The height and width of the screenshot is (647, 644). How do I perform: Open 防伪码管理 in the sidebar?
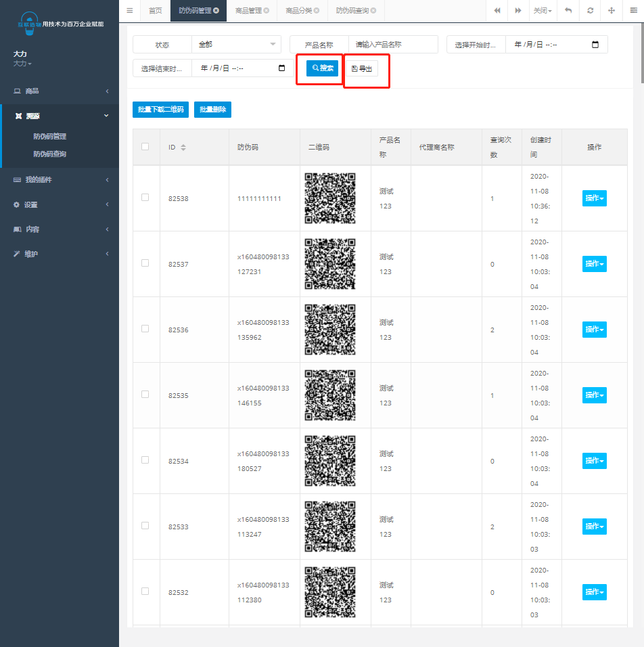click(50, 136)
